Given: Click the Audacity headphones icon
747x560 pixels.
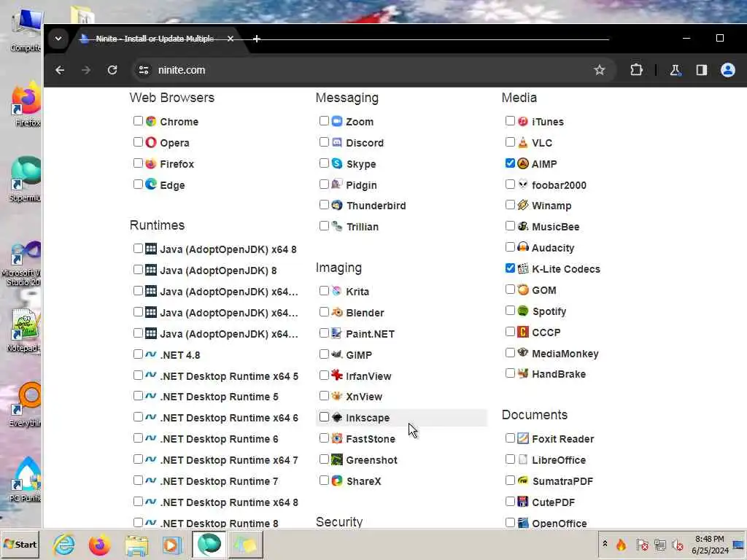Looking at the screenshot, I should pyautogui.click(x=523, y=247).
